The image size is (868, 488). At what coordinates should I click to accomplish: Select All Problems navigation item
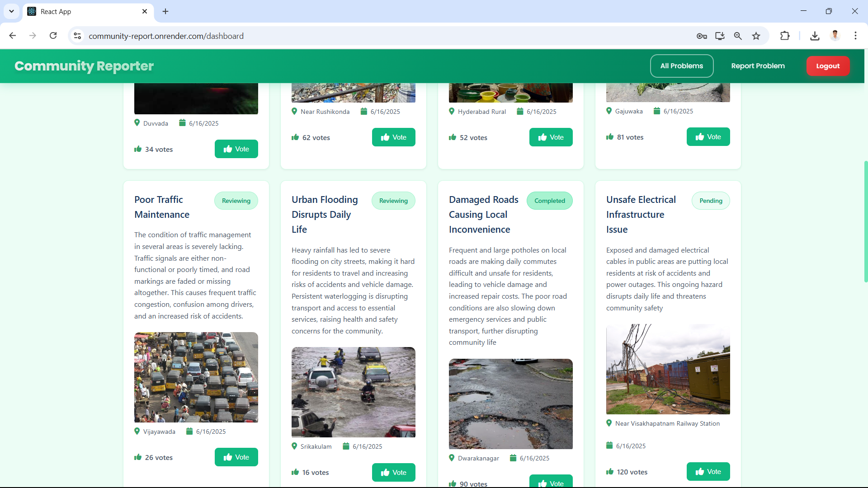(681, 66)
